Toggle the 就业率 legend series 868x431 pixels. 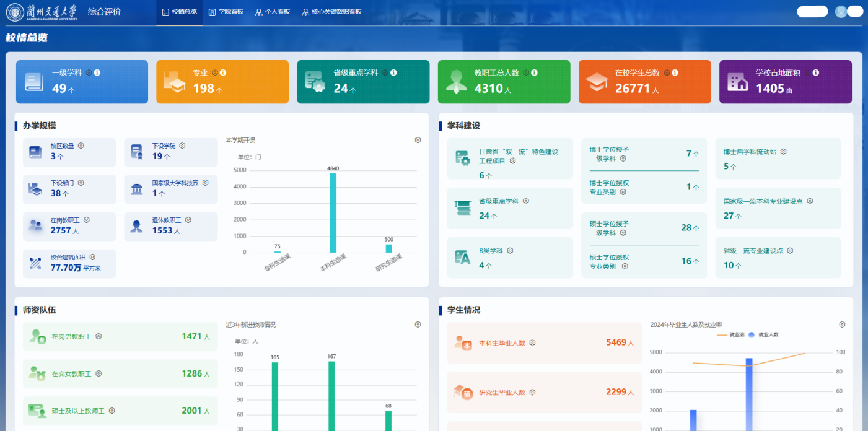(730, 334)
